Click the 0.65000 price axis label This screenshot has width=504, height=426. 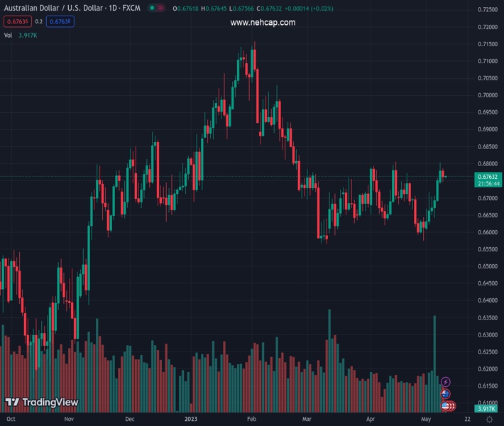click(x=487, y=266)
